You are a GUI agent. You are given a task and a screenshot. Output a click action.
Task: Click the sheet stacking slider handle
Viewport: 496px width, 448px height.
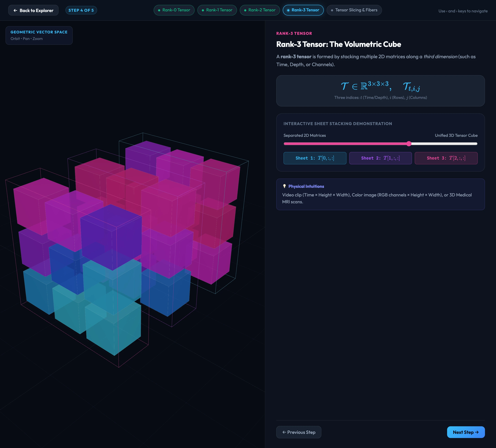click(x=409, y=144)
